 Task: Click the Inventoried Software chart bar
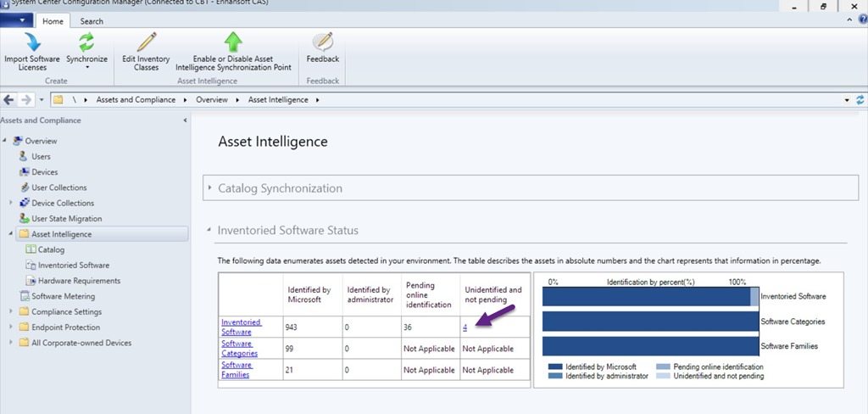[x=650, y=297]
